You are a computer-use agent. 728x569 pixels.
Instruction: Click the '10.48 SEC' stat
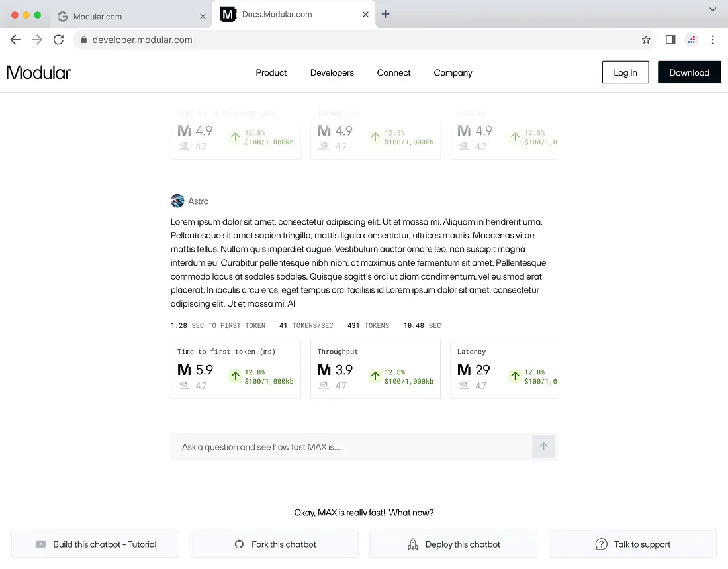422,325
